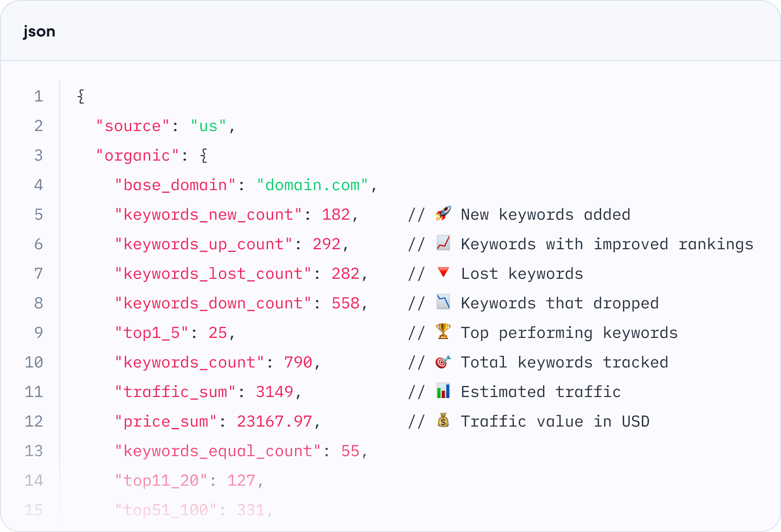
Task: Click the trophy emoji for Top performing keywords
Action: pos(443,332)
